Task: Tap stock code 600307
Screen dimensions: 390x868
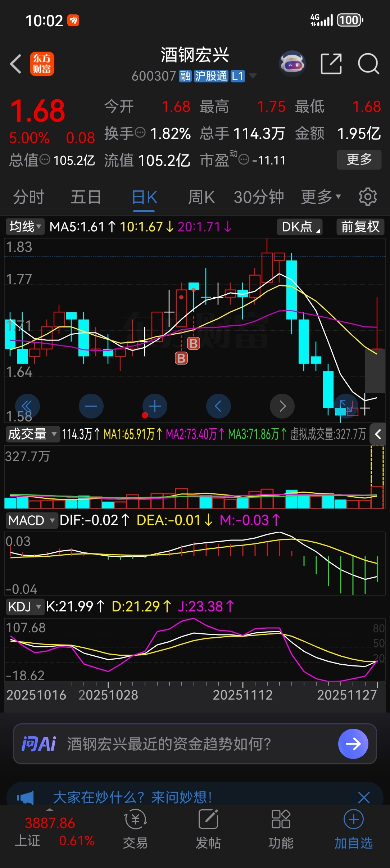Action: 154,76
